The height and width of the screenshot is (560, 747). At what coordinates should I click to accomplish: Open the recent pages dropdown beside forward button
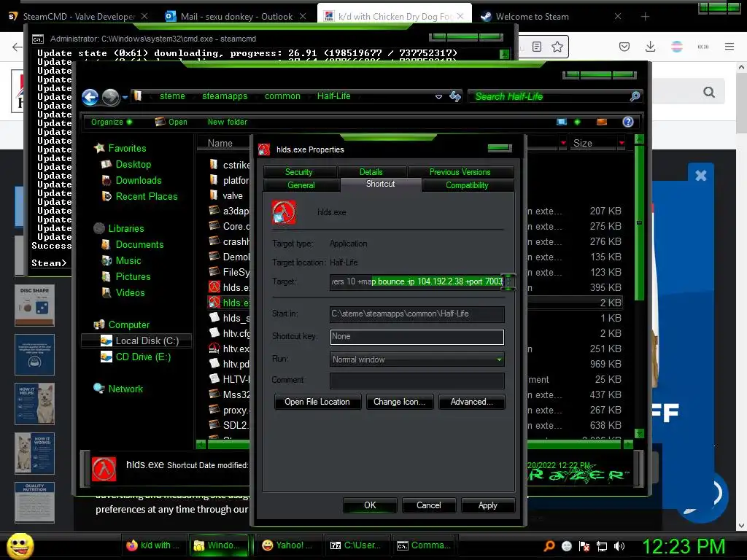tap(125, 97)
